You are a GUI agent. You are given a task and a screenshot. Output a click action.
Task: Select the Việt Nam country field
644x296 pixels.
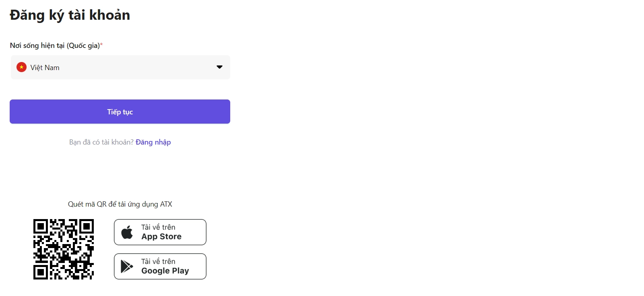coord(120,67)
